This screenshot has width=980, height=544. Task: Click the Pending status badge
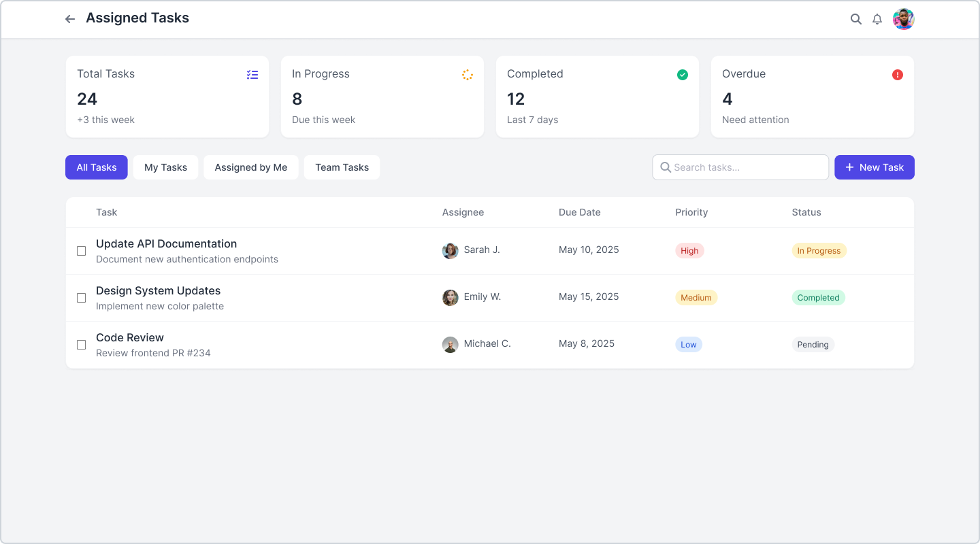(813, 345)
